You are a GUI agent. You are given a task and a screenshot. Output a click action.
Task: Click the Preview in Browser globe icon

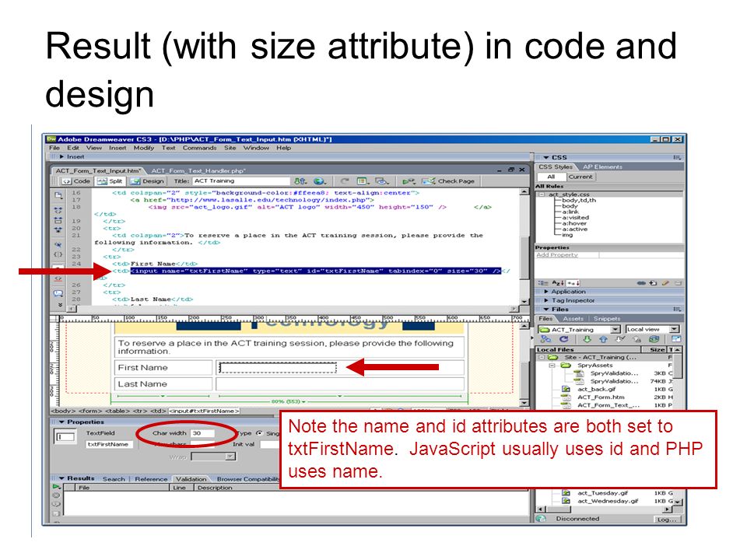pos(319,181)
